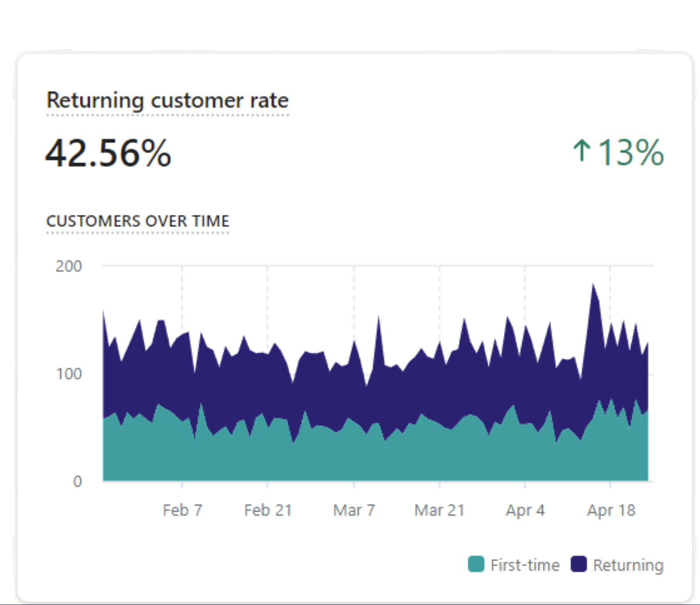Click the First-time legend teal swatch
This screenshot has height=605, width=700.
point(476,564)
